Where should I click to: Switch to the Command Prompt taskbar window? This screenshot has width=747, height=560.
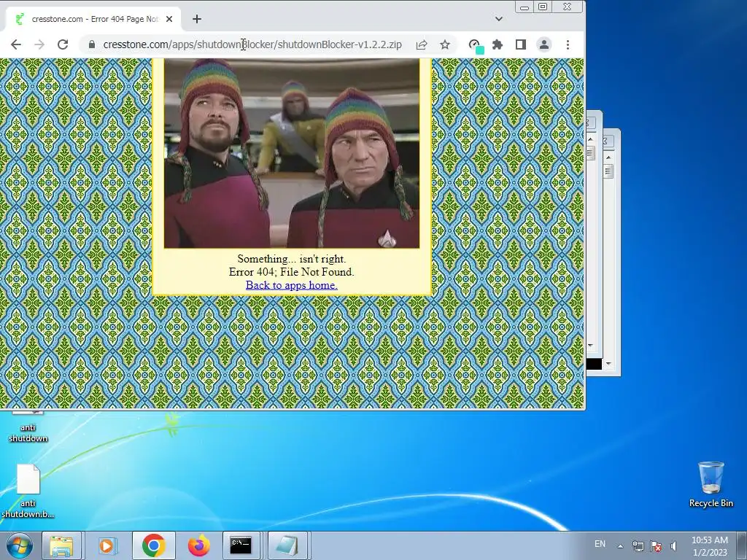click(x=241, y=545)
